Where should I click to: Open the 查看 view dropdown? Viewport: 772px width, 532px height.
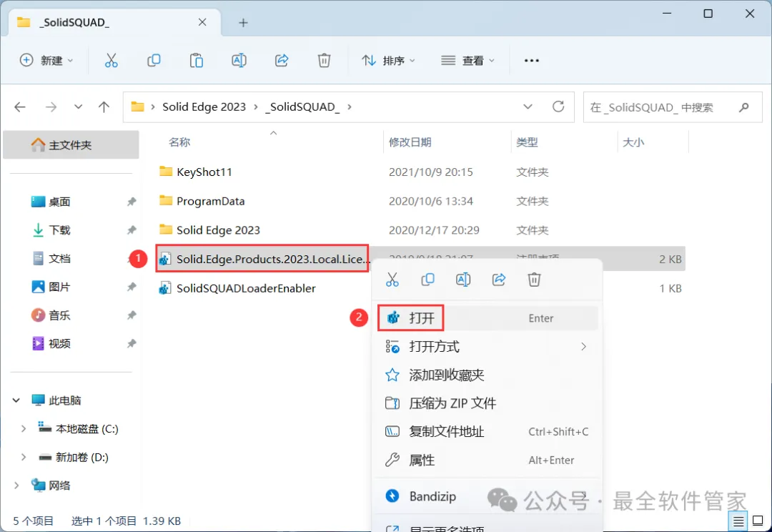(467, 61)
